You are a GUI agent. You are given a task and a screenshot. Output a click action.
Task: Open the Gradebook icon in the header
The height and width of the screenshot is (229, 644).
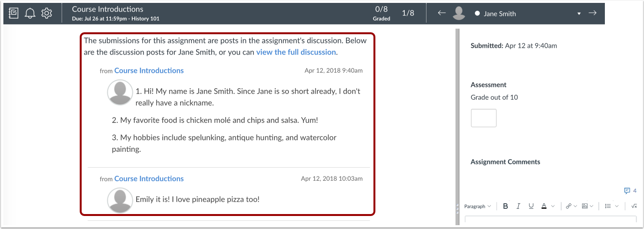pyautogui.click(x=14, y=13)
